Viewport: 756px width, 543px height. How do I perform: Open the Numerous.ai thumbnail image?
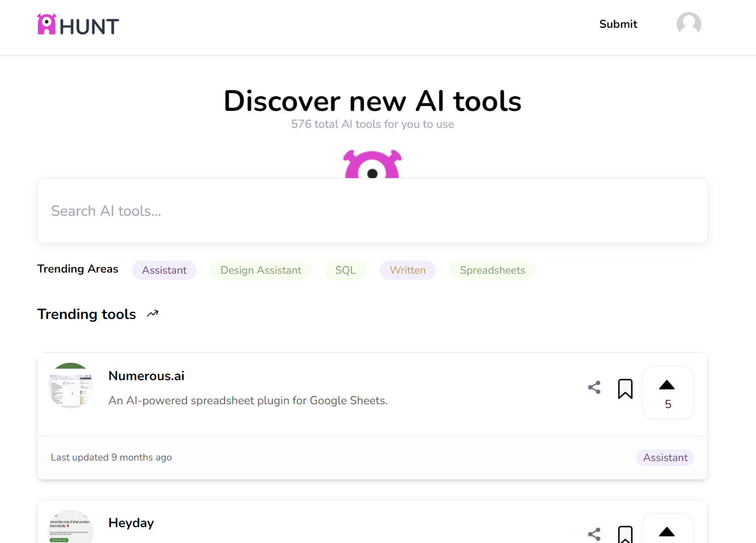(71, 385)
